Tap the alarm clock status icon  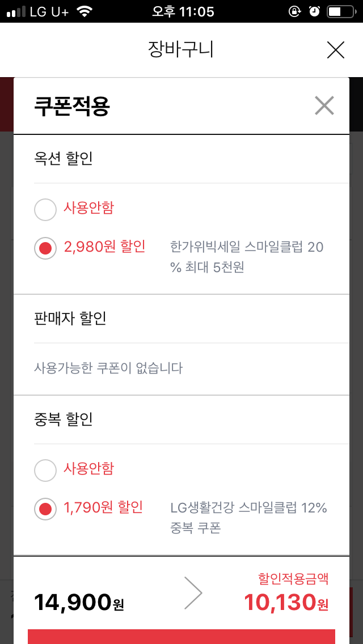[x=314, y=11]
